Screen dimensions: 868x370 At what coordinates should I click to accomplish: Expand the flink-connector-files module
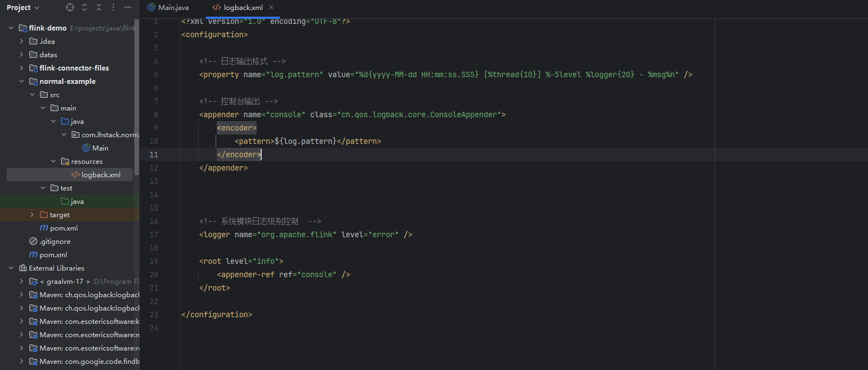[x=22, y=68]
